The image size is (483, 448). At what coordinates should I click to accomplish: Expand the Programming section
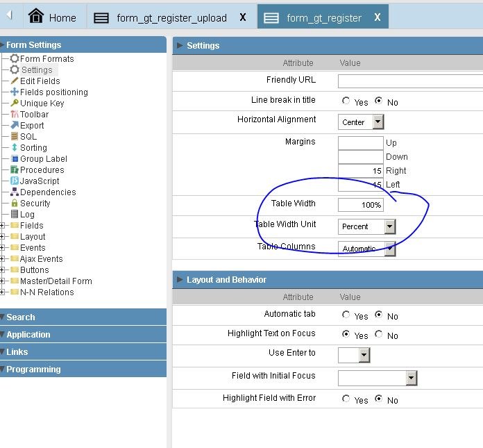[83, 369]
